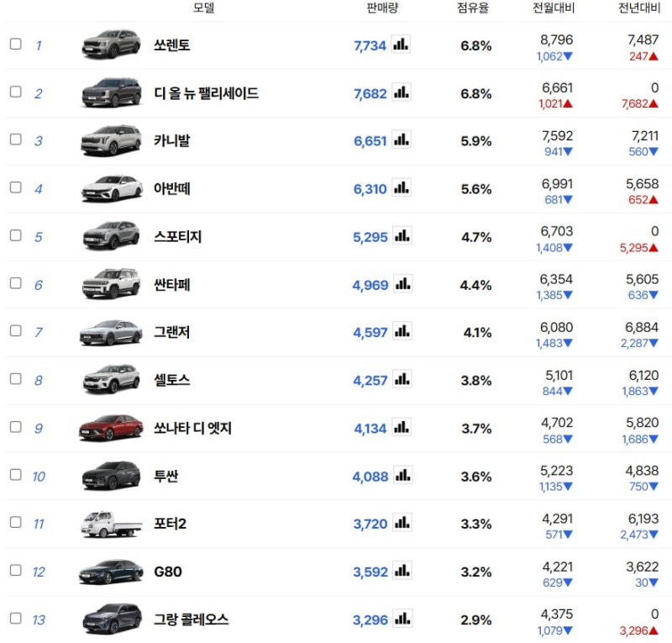Click the chart icon for 그랑 콜레오스
Viewport: 672px width, 643px height.
(x=402, y=619)
